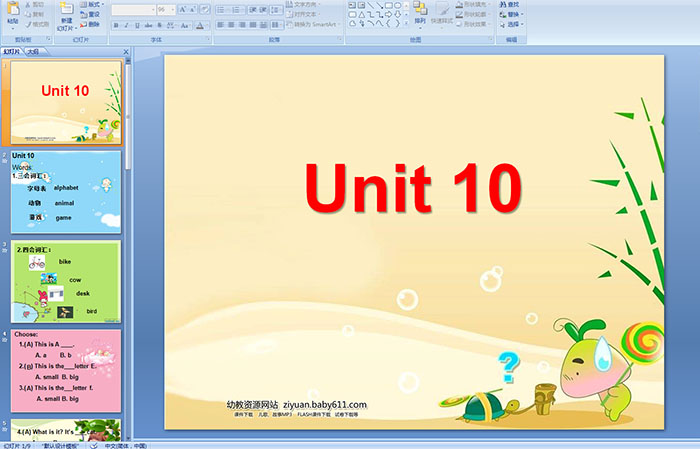Image resolution: width=700 pixels, height=449 pixels.
Task: Open the character spacing (AV) menu
Action: point(171,25)
